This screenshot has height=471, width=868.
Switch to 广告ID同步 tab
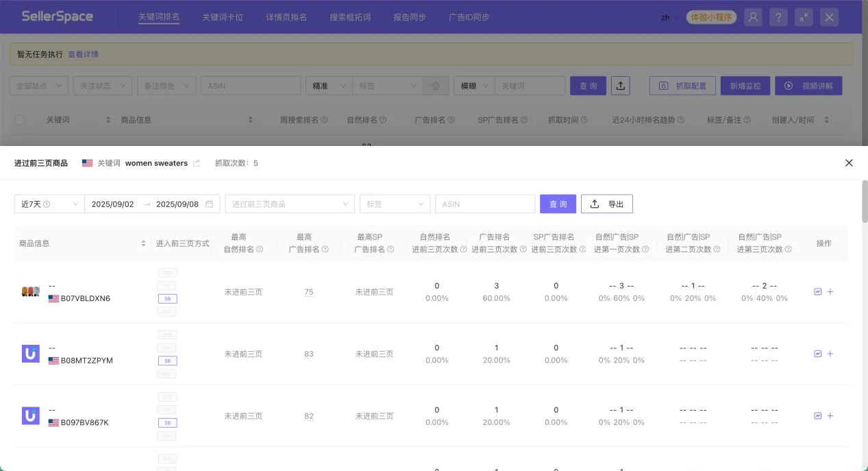469,17
